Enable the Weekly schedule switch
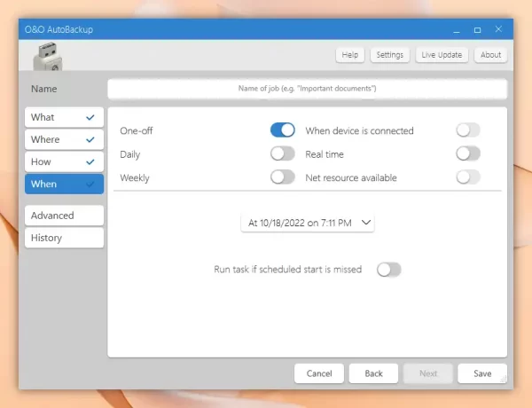The width and height of the screenshot is (532, 408). point(282,177)
